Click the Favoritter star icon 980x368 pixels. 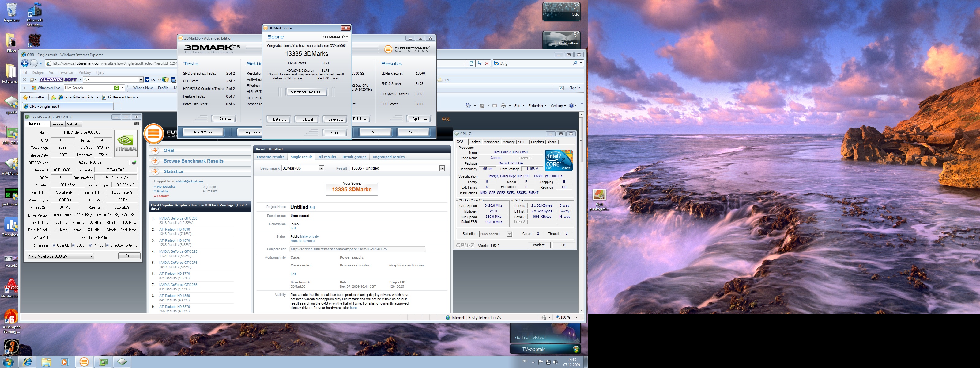click(25, 97)
